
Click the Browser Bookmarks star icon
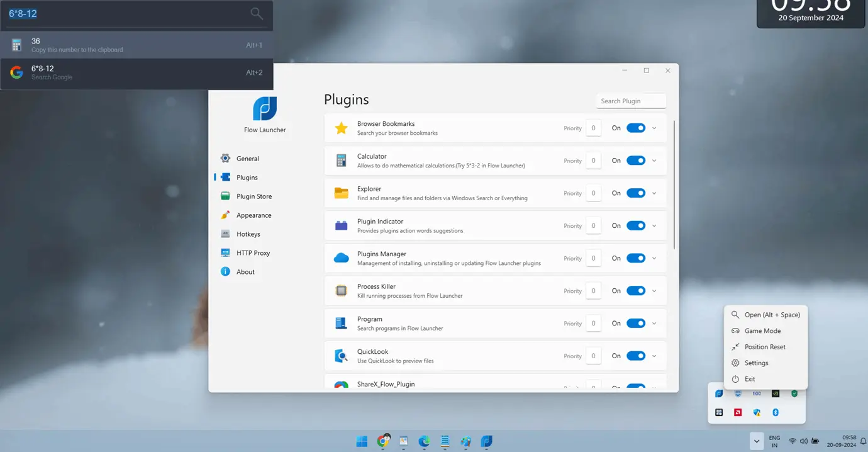[x=341, y=128]
